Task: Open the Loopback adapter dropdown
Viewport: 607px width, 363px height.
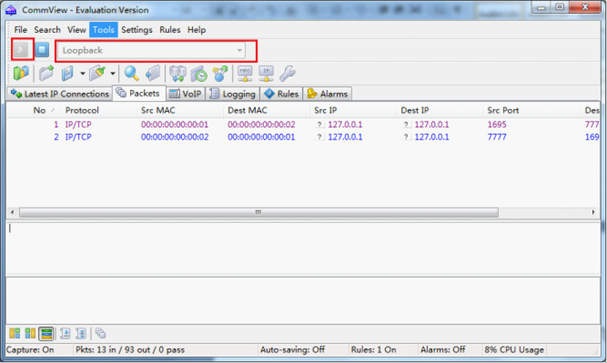Action: [x=151, y=50]
